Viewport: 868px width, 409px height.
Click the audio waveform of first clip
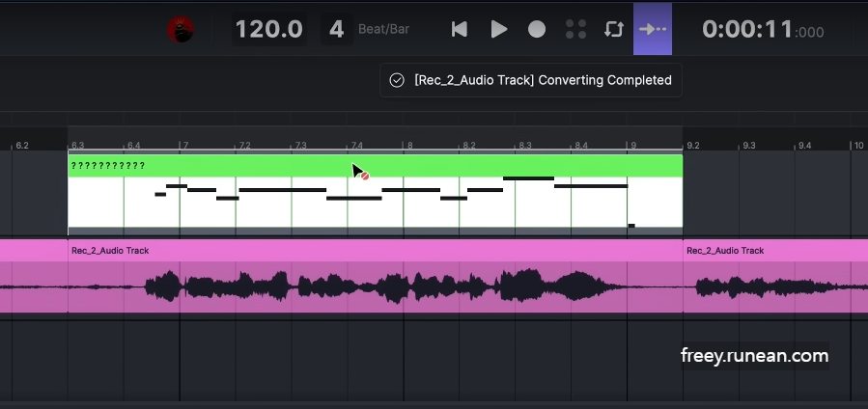point(376,286)
